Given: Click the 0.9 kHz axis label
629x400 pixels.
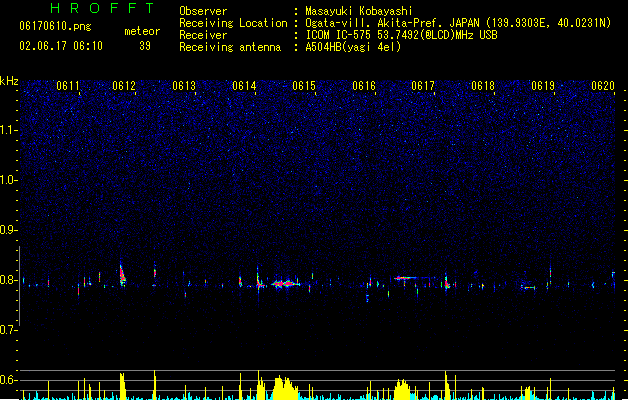Looking at the screenshot, I should (8, 230).
